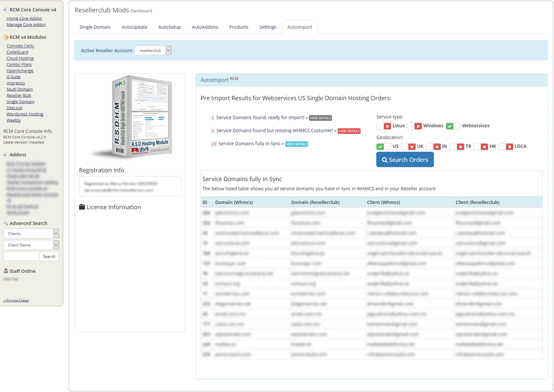
Task: Open the Wordpress Hosting module
Action: (x=25, y=114)
